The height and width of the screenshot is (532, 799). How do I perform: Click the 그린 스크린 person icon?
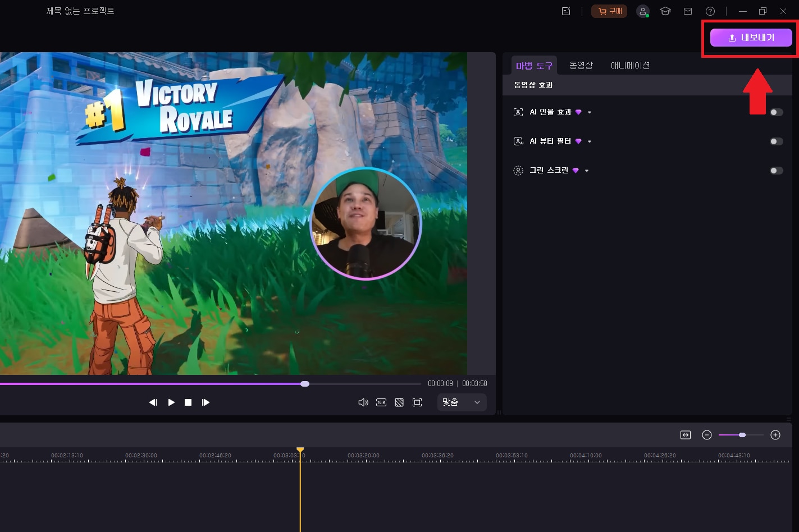tap(518, 171)
